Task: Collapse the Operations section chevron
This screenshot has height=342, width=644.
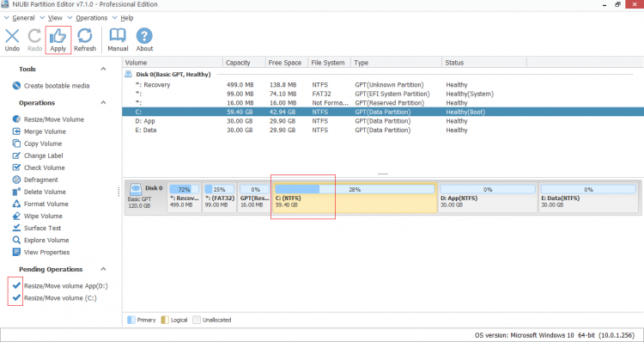Action: point(104,102)
